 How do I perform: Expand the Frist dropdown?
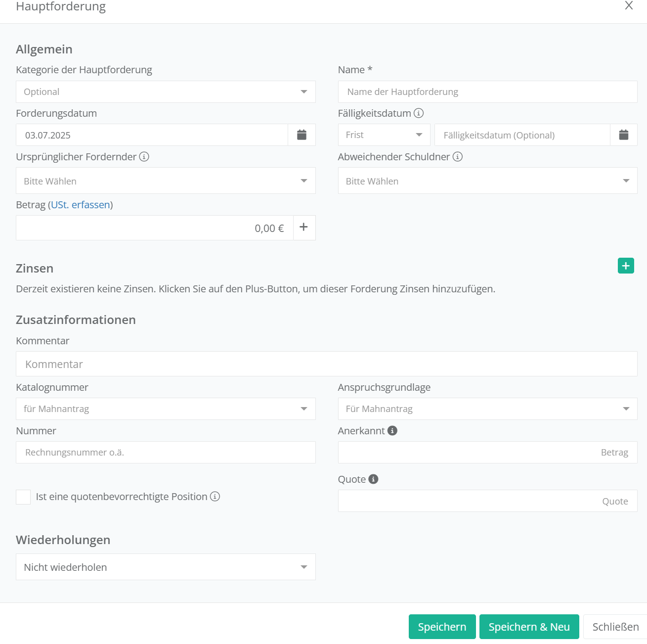coord(384,135)
